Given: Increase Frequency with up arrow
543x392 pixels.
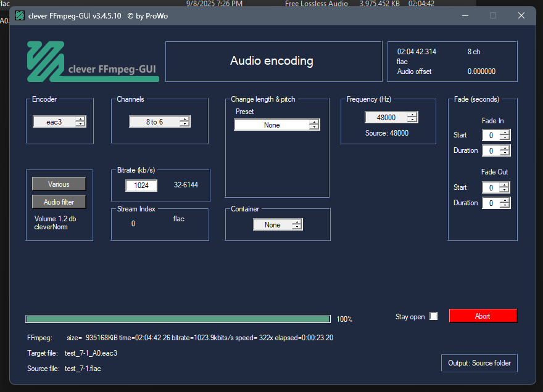Looking at the screenshot, I should pos(412,115).
